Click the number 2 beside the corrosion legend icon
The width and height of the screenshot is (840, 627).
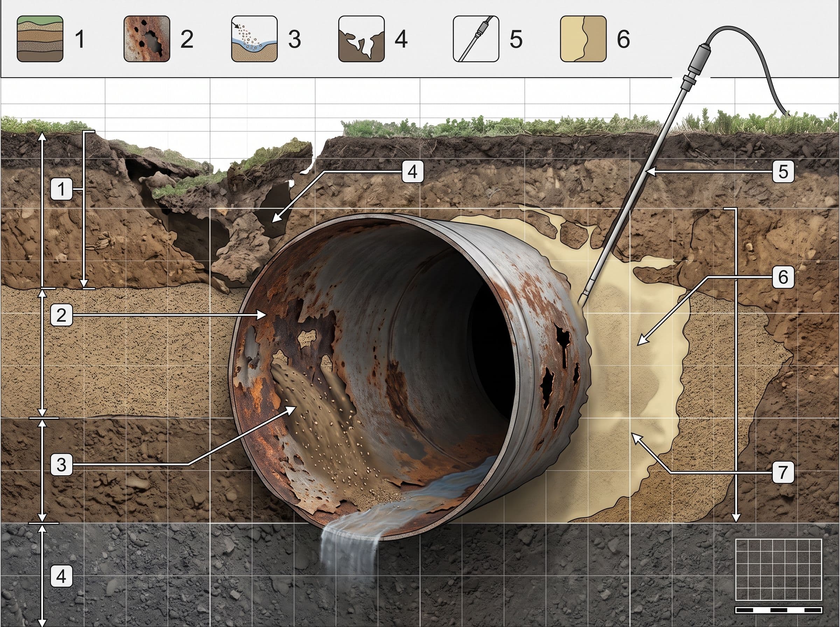pyautogui.click(x=186, y=39)
